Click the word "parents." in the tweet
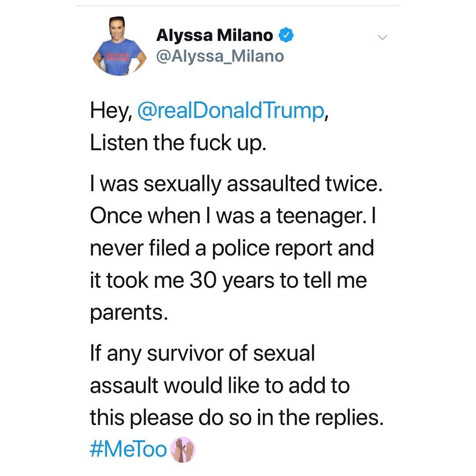This screenshot has width=476, height=476. [129, 312]
